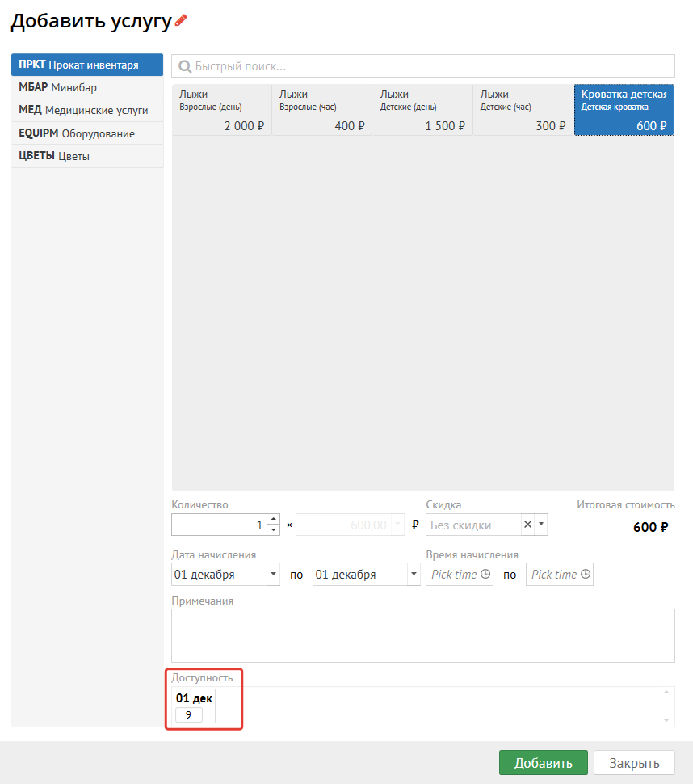
Task: Click the second Pick time input
Action: [x=560, y=574]
